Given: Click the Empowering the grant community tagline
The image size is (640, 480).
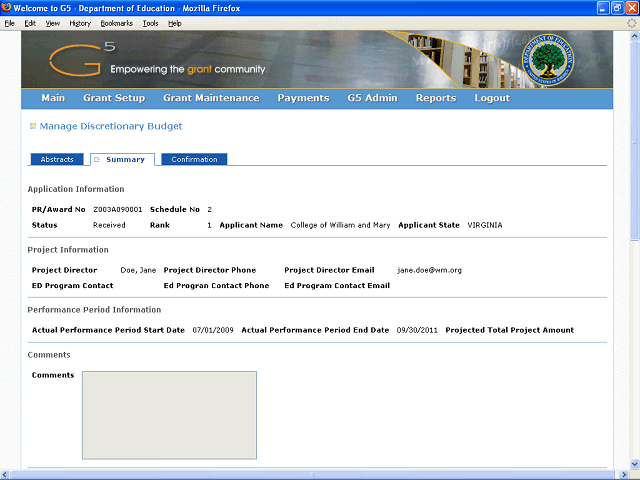Looking at the screenshot, I should coord(189,69).
